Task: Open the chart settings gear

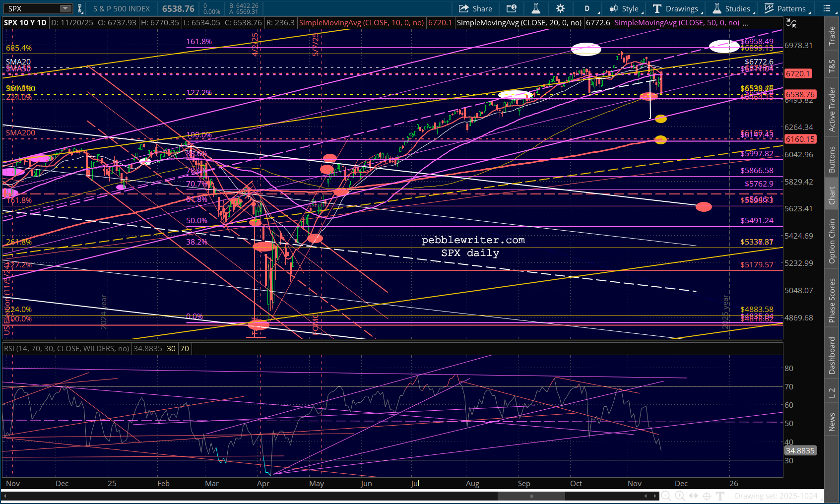Action: [x=560, y=8]
